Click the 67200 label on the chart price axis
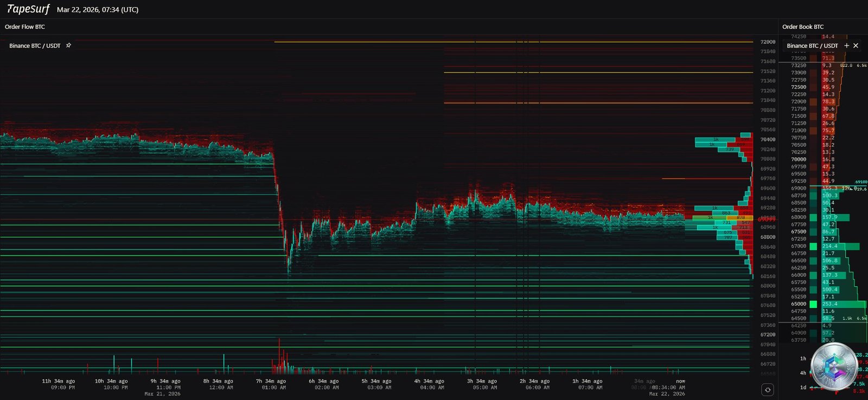Viewport: 868px width, 400px height. [768, 334]
